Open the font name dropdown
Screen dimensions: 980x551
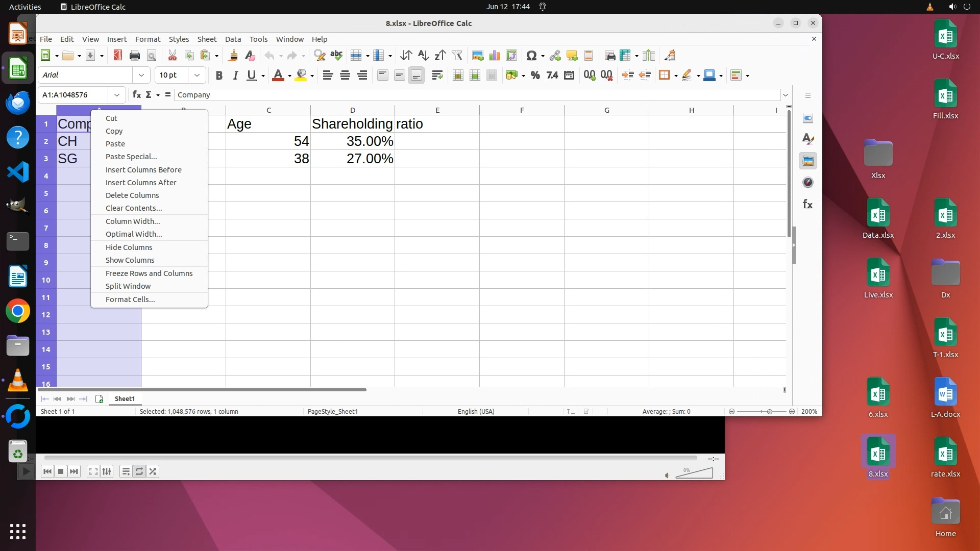point(141,76)
